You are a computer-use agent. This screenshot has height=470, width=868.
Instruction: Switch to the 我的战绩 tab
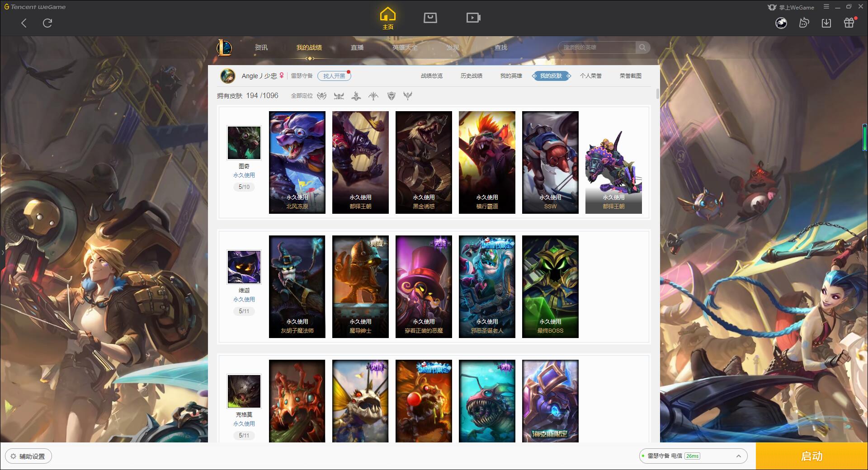pos(309,47)
